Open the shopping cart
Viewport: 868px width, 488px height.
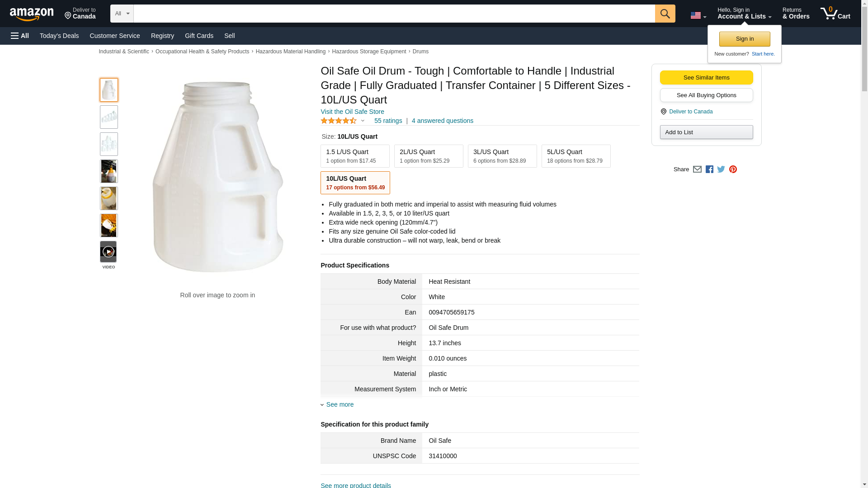(x=835, y=14)
